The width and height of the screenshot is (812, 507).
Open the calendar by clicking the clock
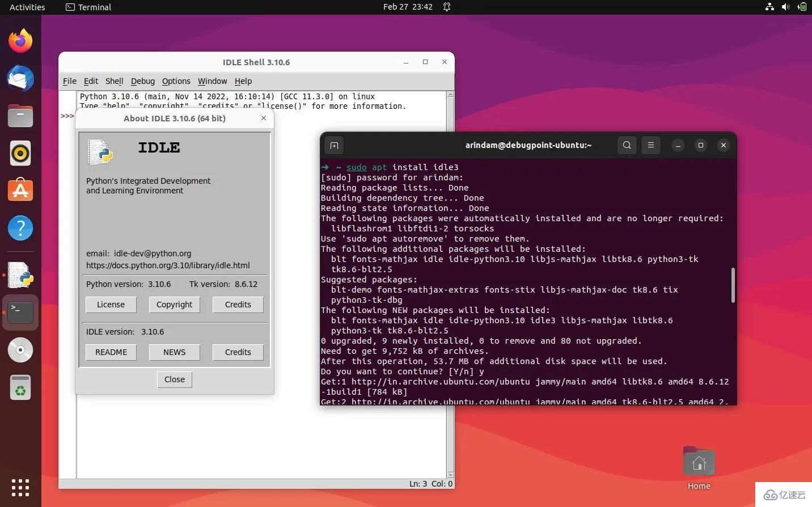pos(408,7)
